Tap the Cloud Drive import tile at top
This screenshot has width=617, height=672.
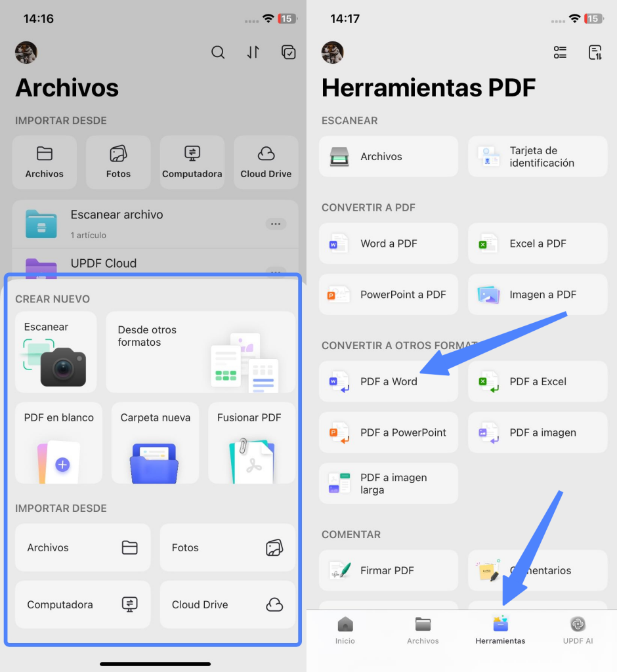(266, 163)
